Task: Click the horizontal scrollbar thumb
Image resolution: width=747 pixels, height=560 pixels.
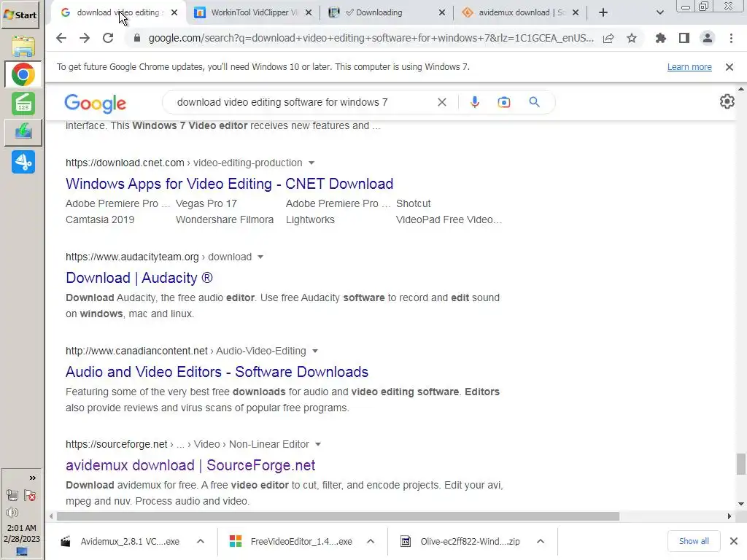Action: pos(338,516)
